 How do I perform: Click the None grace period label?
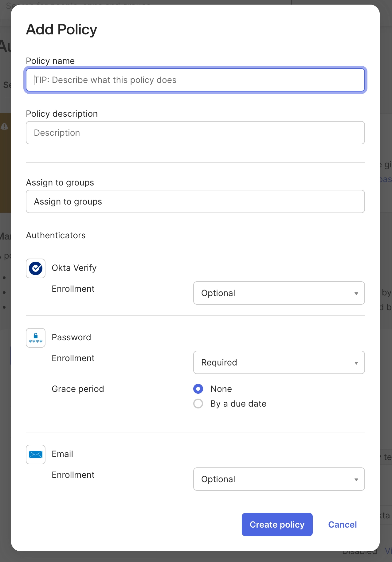[x=221, y=389]
